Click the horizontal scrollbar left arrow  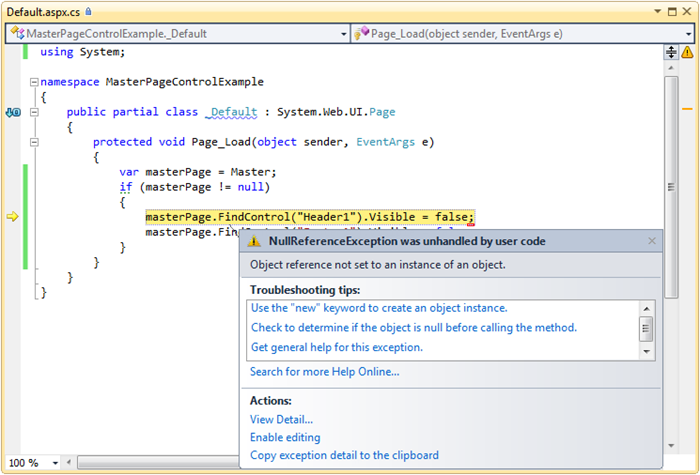[69, 462]
